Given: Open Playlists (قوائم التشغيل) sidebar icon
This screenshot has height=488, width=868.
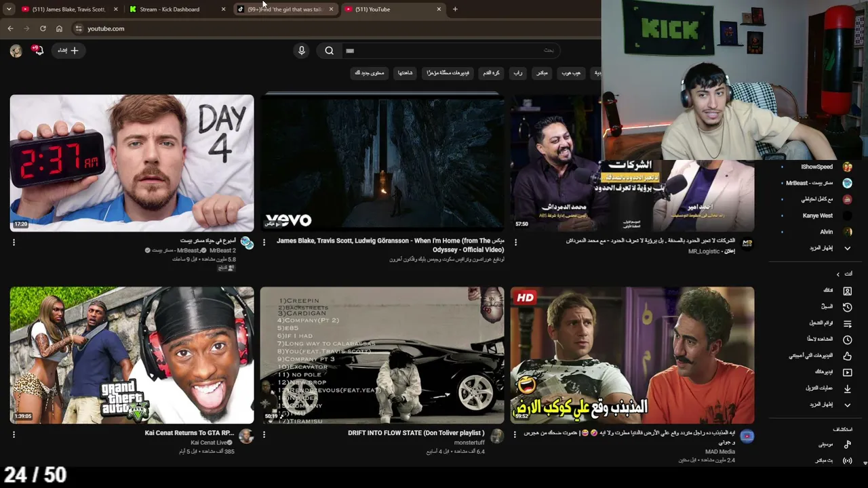Looking at the screenshot, I should click(847, 323).
